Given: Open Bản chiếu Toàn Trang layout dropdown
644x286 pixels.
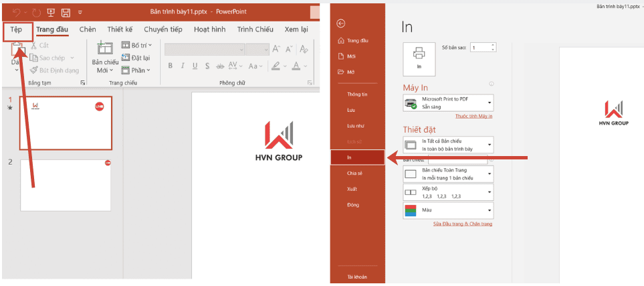Looking at the screenshot, I should [449, 174].
